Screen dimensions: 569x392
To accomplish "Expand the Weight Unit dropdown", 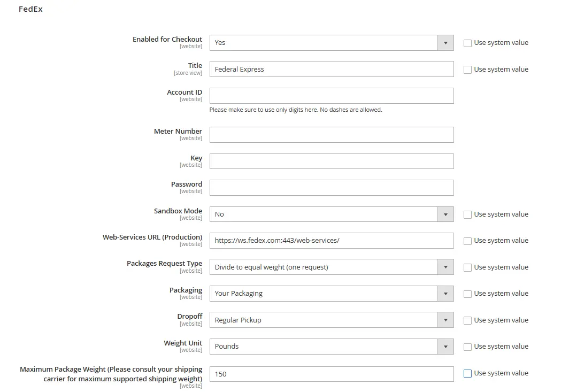I will click(x=332, y=346).
